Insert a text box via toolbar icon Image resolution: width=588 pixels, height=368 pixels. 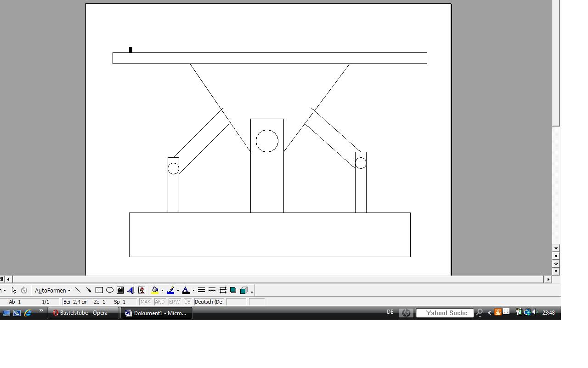[120, 290]
